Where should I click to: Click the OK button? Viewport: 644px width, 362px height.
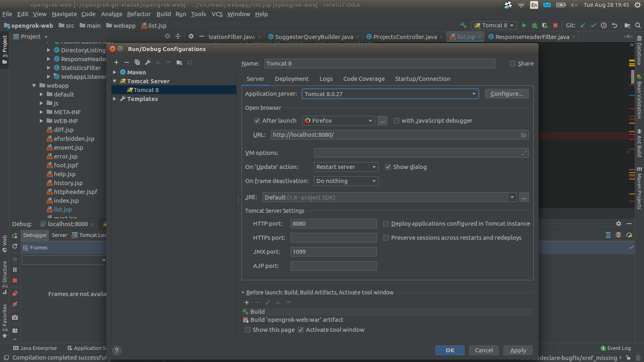click(x=450, y=350)
